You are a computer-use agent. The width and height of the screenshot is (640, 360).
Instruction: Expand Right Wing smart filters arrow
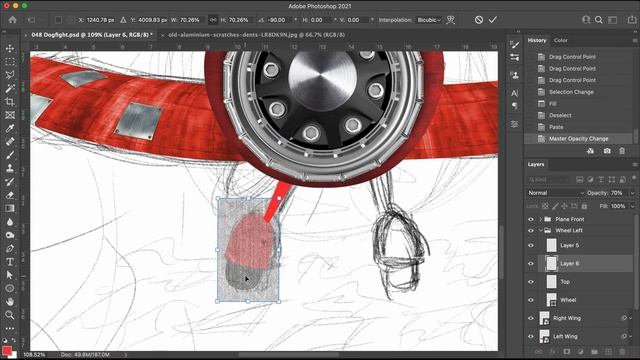pos(631,318)
